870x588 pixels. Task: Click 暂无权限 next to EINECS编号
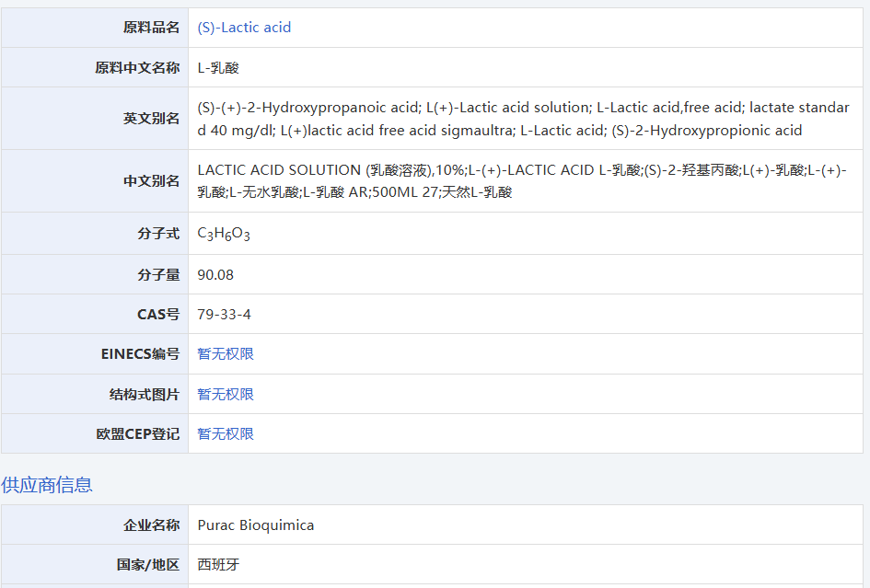[x=225, y=353]
